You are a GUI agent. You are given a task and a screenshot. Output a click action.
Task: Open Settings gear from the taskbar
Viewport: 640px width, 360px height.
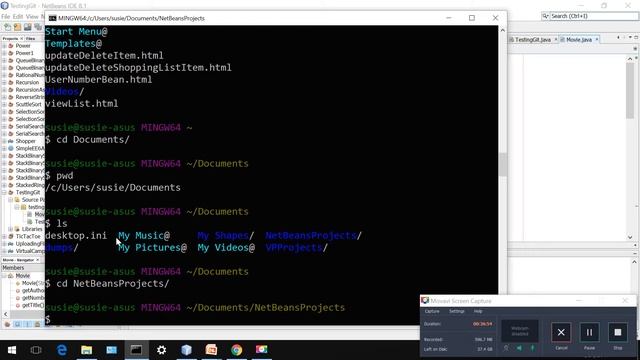[x=162, y=350]
